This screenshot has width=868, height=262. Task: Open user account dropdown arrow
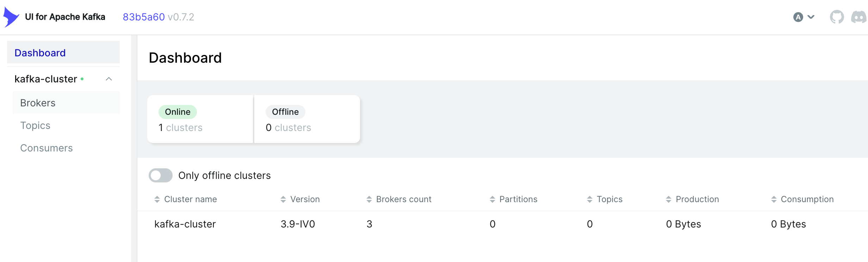811,17
